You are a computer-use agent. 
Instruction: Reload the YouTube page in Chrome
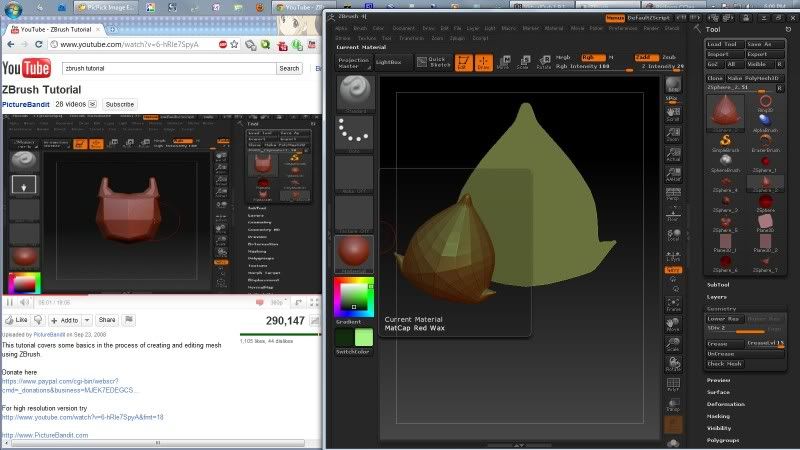coord(38,44)
